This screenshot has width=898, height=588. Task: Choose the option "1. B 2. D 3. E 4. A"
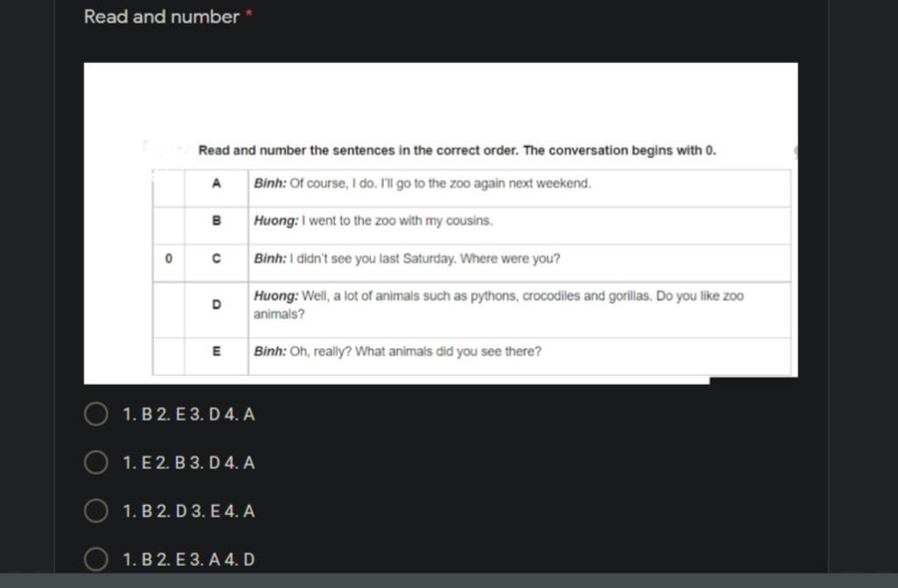(x=96, y=511)
